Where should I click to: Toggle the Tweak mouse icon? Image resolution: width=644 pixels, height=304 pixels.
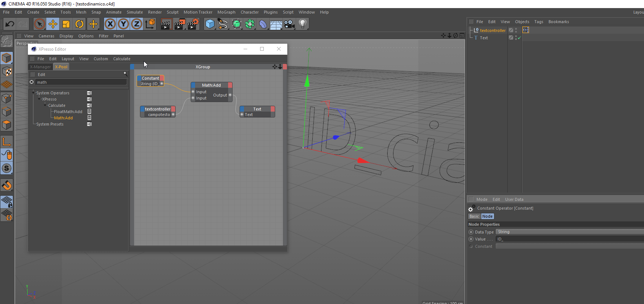(x=7, y=155)
